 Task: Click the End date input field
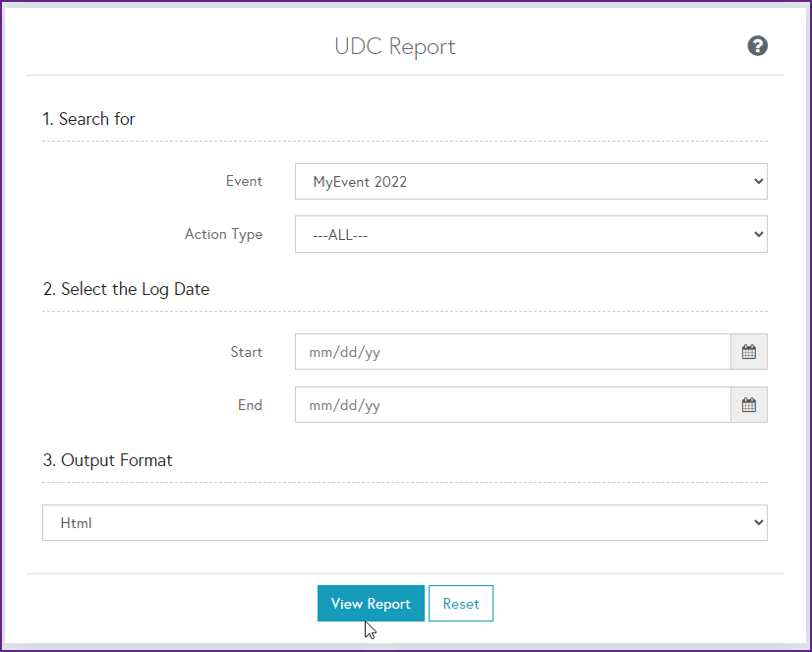coord(513,404)
